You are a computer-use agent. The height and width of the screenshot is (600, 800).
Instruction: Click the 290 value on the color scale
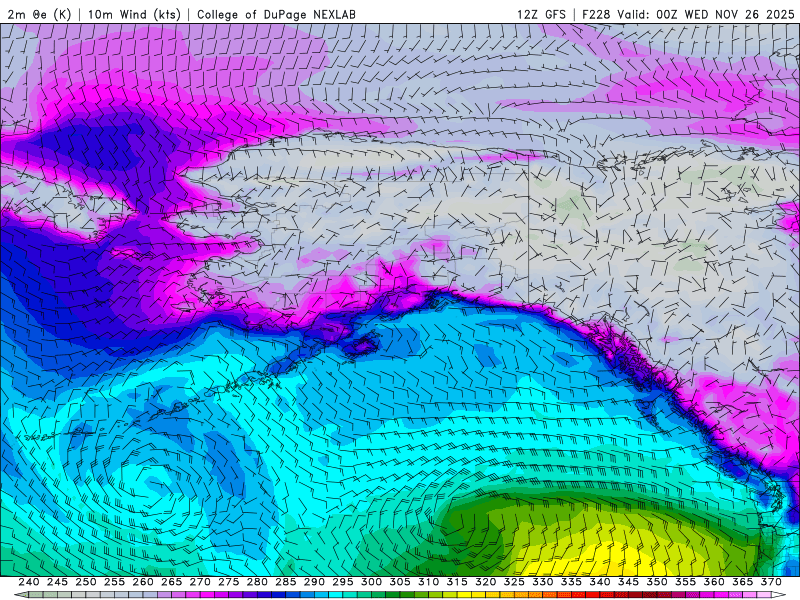(314, 582)
